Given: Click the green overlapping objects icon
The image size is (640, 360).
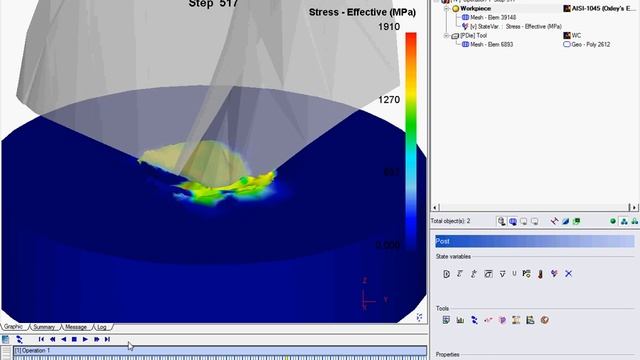Looking at the screenshot, I should point(576,221).
